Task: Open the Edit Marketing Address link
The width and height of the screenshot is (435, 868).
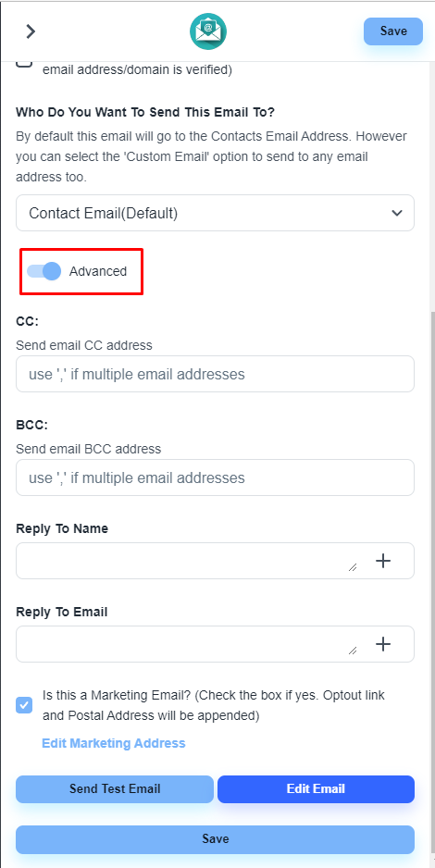Action: point(114,743)
